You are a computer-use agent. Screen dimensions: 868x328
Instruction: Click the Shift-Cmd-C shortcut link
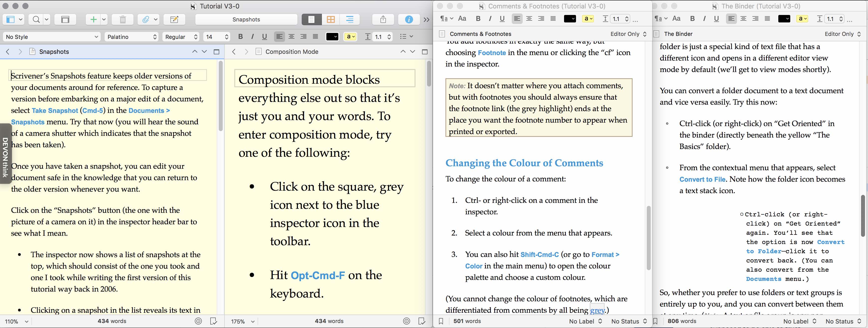(x=539, y=254)
